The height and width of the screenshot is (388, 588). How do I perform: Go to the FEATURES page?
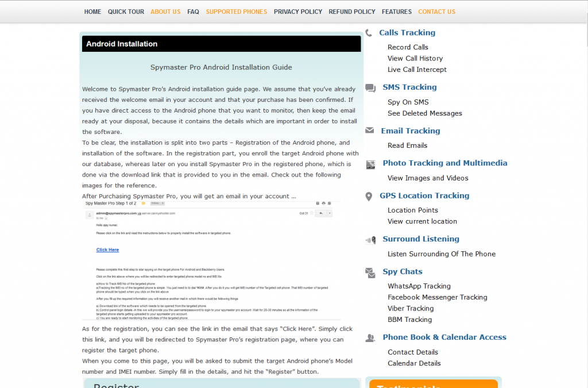click(x=396, y=11)
